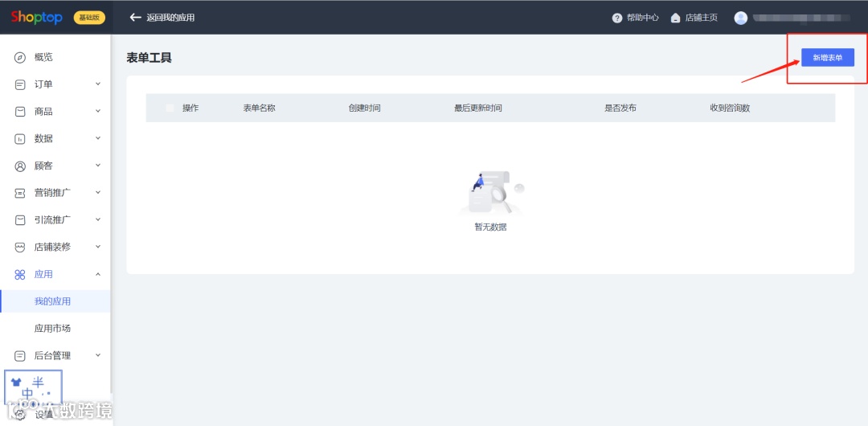
Task: Click the help question mark icon
Action: 616,18
